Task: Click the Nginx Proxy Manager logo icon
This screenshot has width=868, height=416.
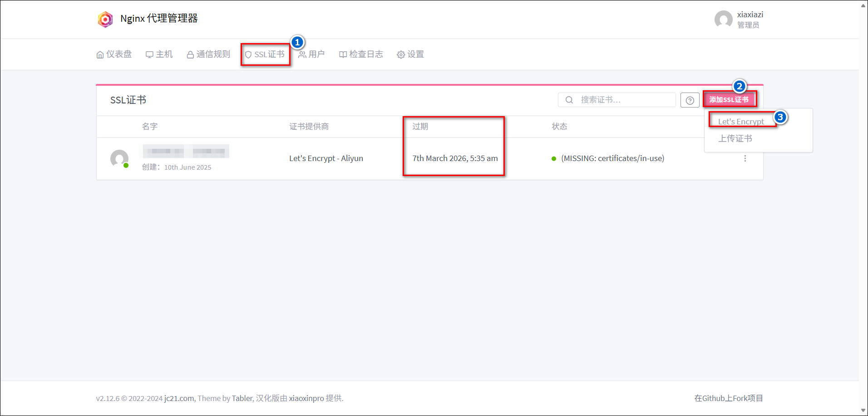Action: (x=105, y=19)
